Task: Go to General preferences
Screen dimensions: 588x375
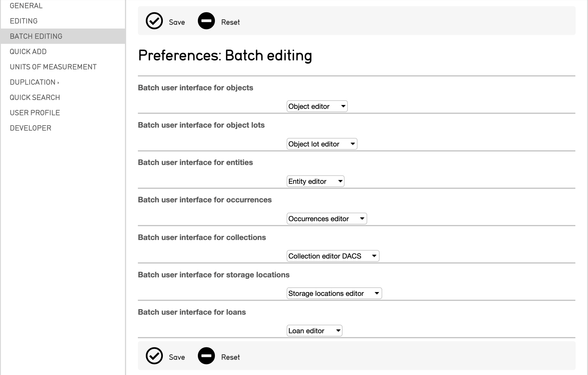Action: pyautogui.click(x=26, y=6)
